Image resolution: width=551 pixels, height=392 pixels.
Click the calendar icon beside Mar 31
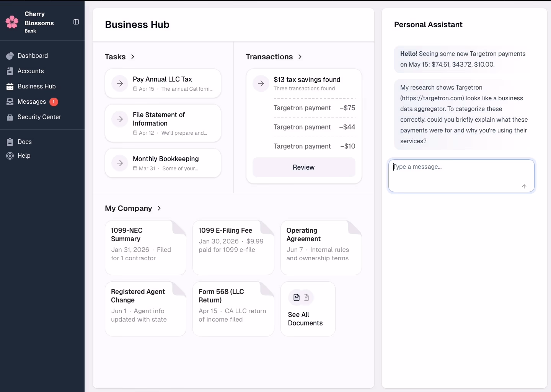coord(135,168)
